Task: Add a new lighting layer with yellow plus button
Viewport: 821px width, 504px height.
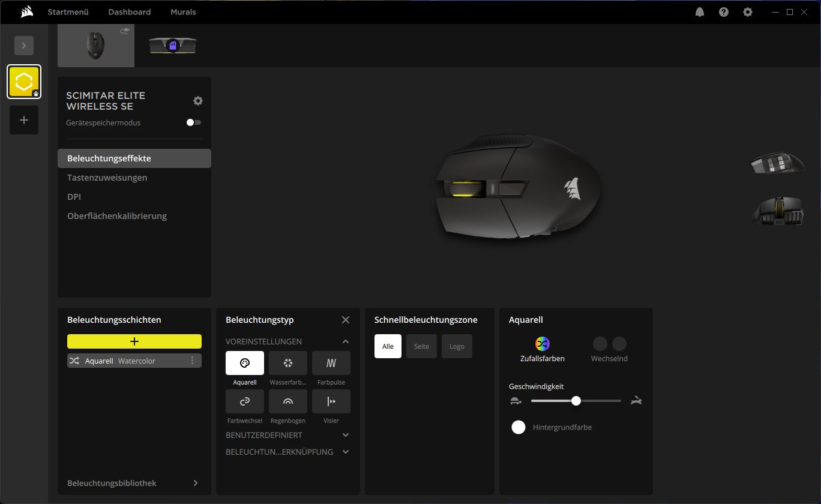Action: [x=134, y=341]
